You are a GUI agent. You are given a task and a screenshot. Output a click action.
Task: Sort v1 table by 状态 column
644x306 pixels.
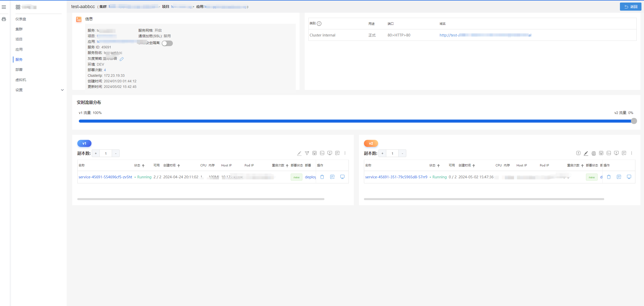click(143, 165)
